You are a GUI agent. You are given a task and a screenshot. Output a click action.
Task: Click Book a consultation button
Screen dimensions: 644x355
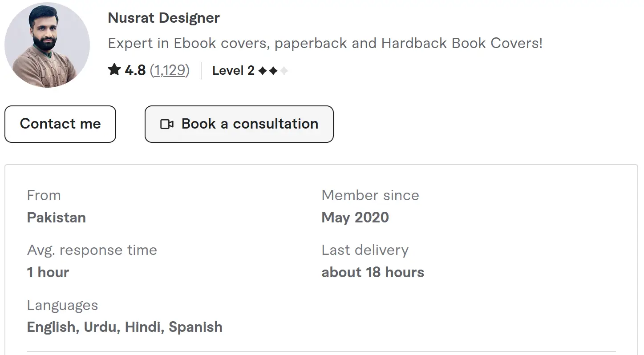(x=239, y=124)
